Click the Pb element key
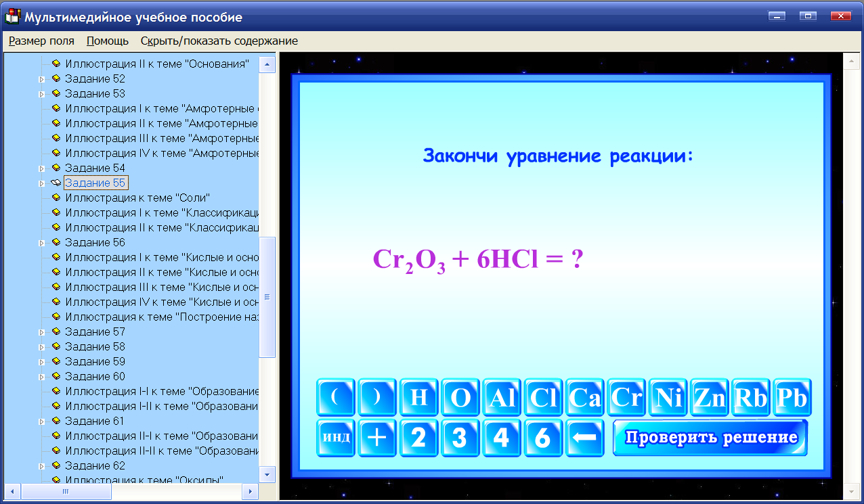This screenshot has width=864, height=504. [x=792, y=398]
